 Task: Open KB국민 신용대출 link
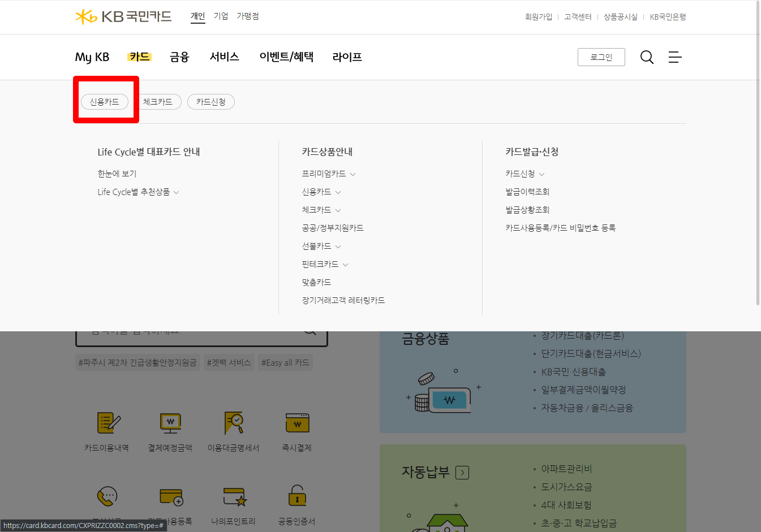(573, 371)
